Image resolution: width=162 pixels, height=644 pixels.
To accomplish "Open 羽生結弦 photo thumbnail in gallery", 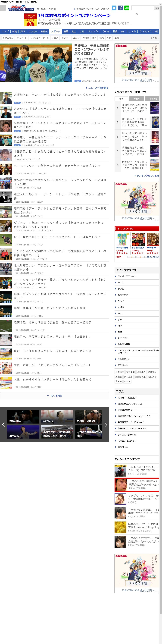I will coord(23,432).
